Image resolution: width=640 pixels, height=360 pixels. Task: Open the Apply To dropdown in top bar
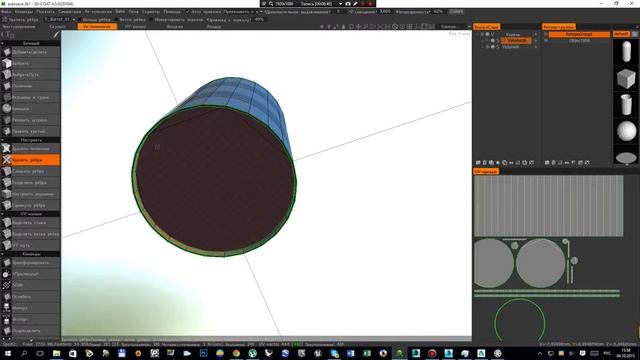tap(243, 12)
